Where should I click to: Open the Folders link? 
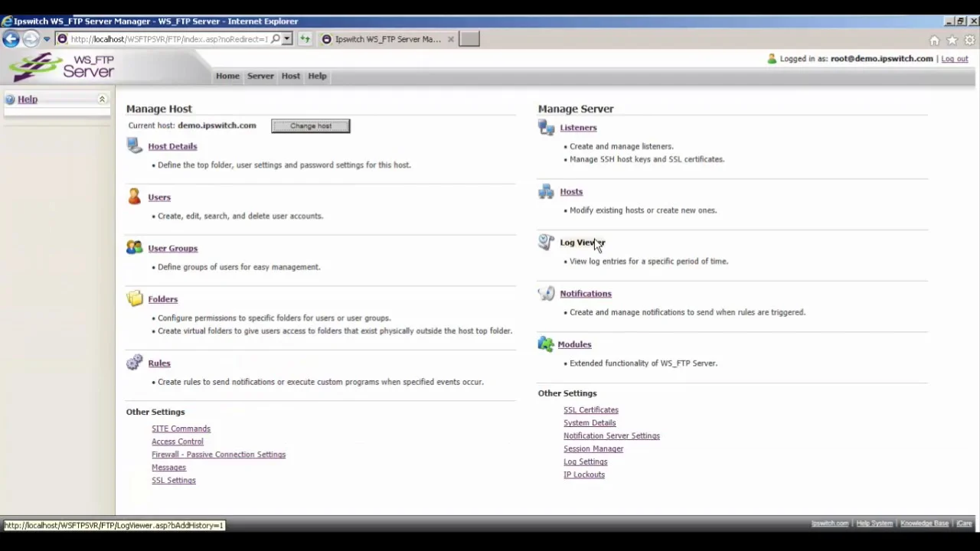point(163,299)
